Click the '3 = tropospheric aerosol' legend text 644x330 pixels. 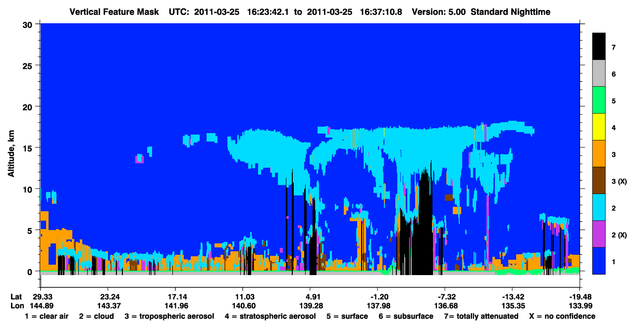pyautogui.click(x=169, y=316)
